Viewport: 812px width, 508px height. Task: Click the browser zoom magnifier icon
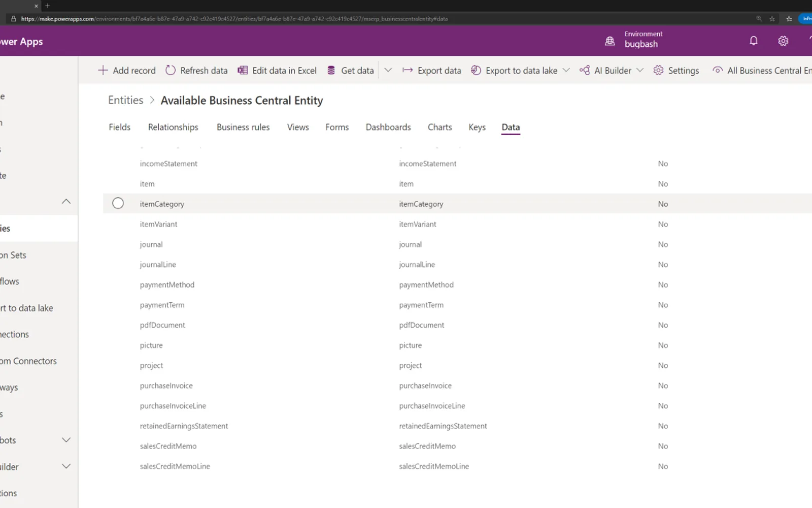[759, 18]
